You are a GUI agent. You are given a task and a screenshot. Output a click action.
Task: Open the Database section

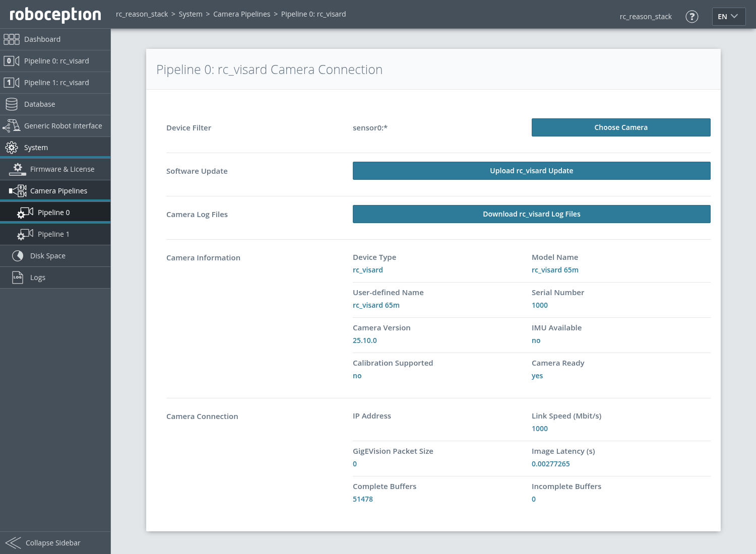pyautogui.click(x=39, y=104)
